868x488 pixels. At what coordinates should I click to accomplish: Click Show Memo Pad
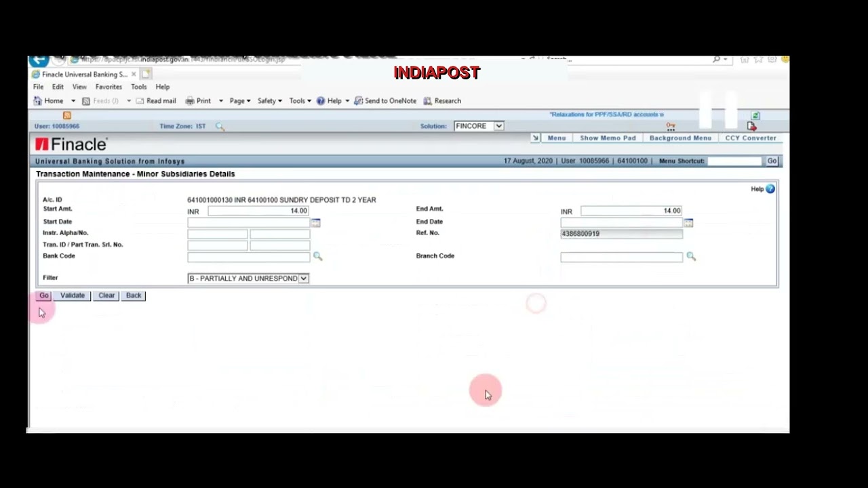[608, 138]
